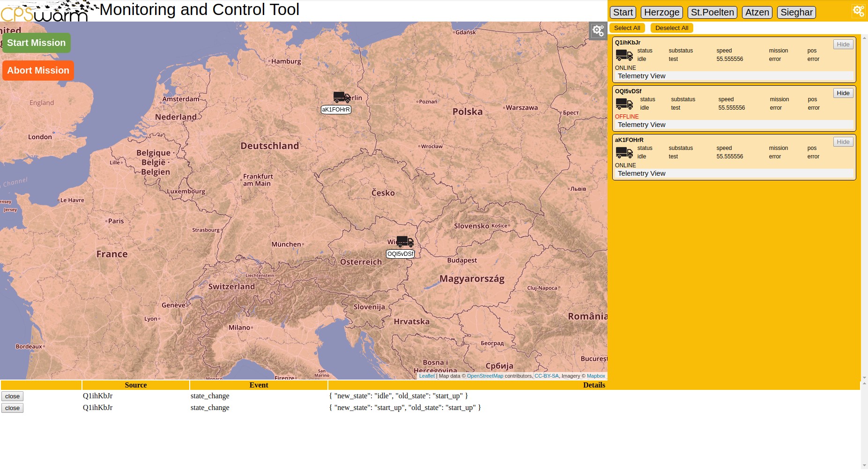This screenshot has height=470, width=868.
Task: Hide the OQl5vDSf vehicle
Action: point(843,93)
